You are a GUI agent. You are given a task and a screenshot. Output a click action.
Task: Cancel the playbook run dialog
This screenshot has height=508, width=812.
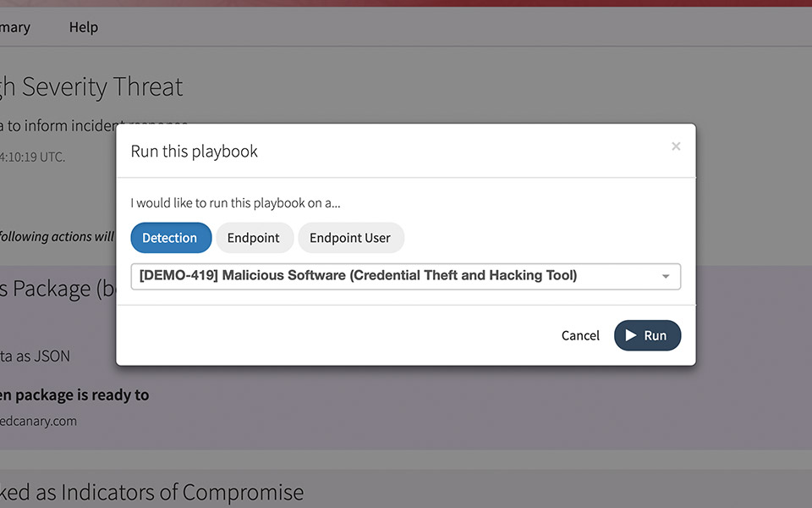(x=580, y=335)
